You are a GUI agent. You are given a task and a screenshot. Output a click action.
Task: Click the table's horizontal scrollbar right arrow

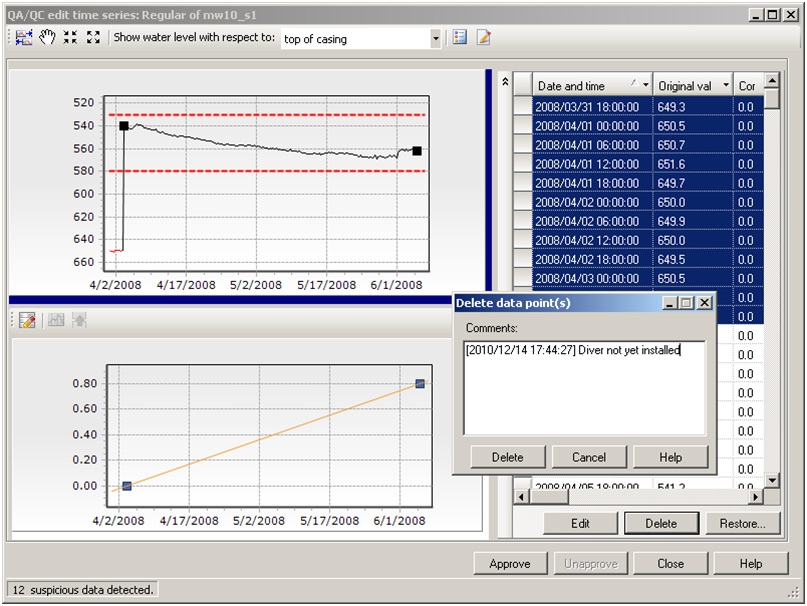coord(756,497)
